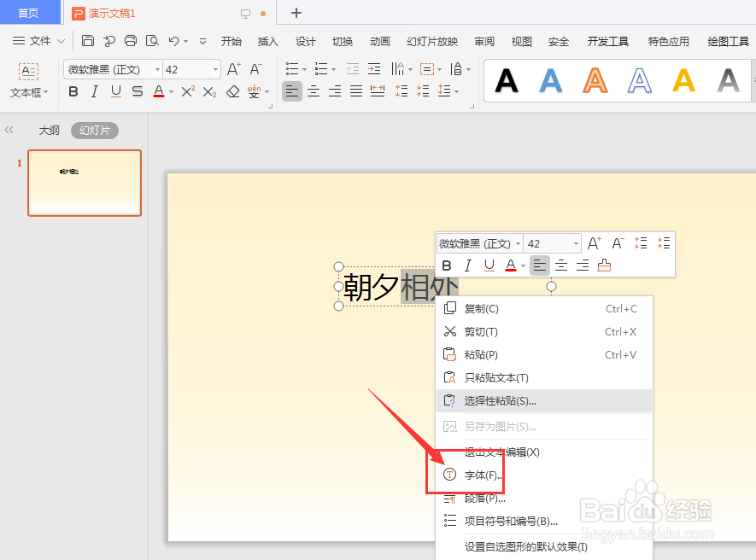Viewport: 756px width, 560px height.
Task: Enable subscript formatting
Action: 208,92
